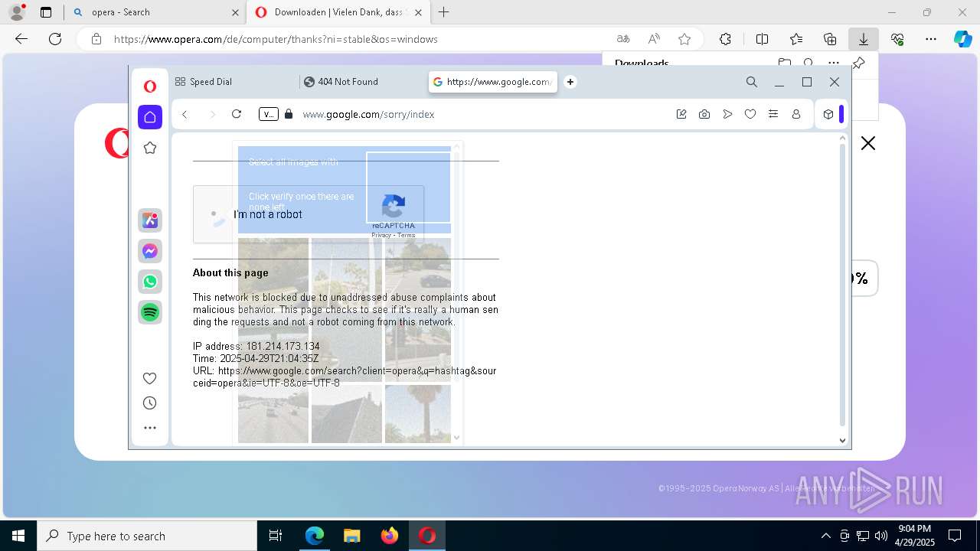Click Edge Read aloud icon

point(654,39)
